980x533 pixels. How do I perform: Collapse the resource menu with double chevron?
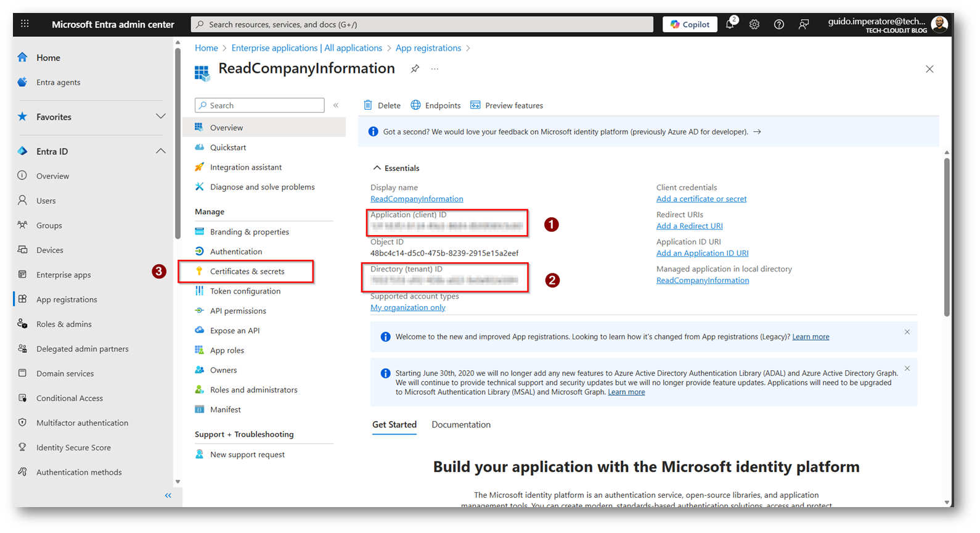coord(336,105)
